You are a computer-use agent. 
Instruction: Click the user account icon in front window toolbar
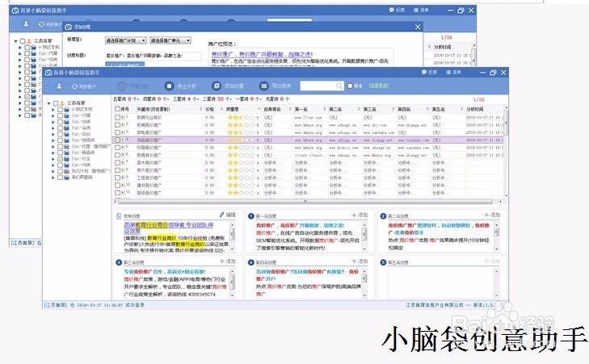[x=59, y=86]
